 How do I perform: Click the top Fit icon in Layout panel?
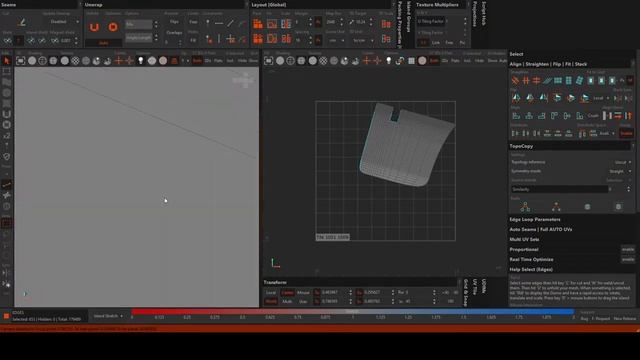point(272,24)
